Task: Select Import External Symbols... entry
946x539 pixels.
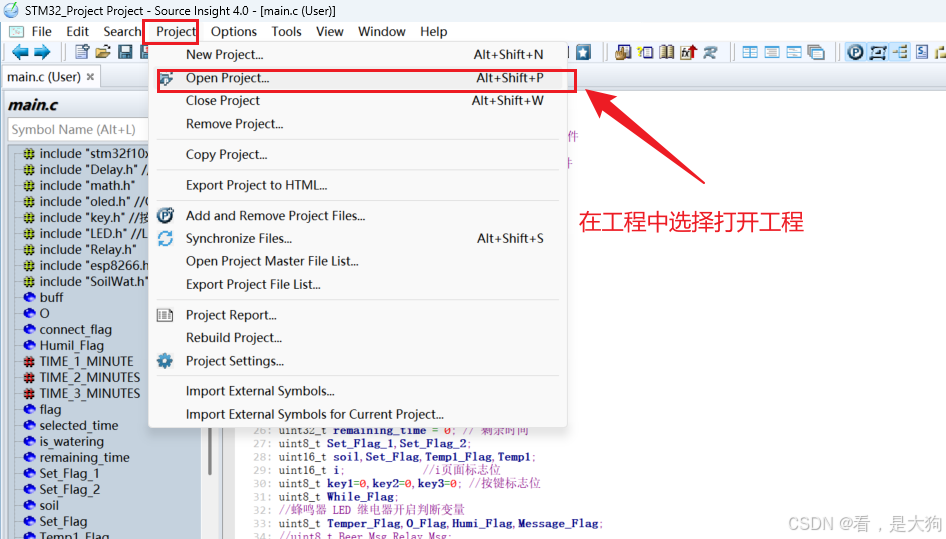Action: (357, 391)
